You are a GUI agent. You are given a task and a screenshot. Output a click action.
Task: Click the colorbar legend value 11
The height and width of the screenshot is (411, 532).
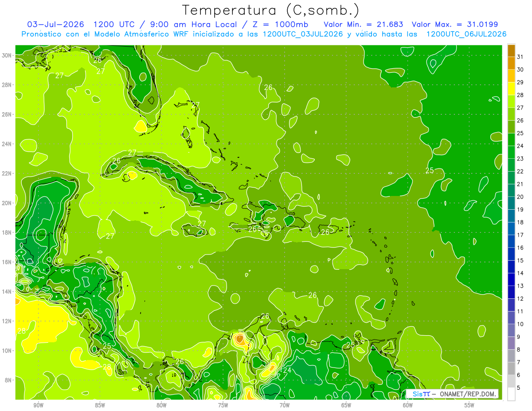(x=520, y=311)
